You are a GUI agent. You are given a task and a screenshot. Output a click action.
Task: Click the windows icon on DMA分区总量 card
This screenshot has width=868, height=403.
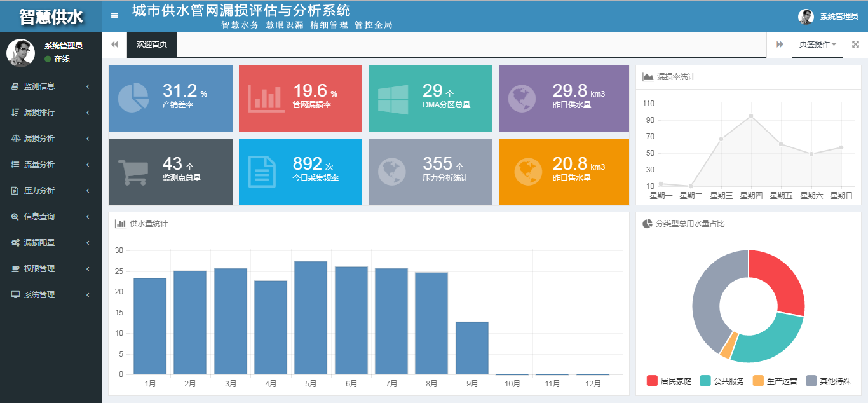pos(393,99)
